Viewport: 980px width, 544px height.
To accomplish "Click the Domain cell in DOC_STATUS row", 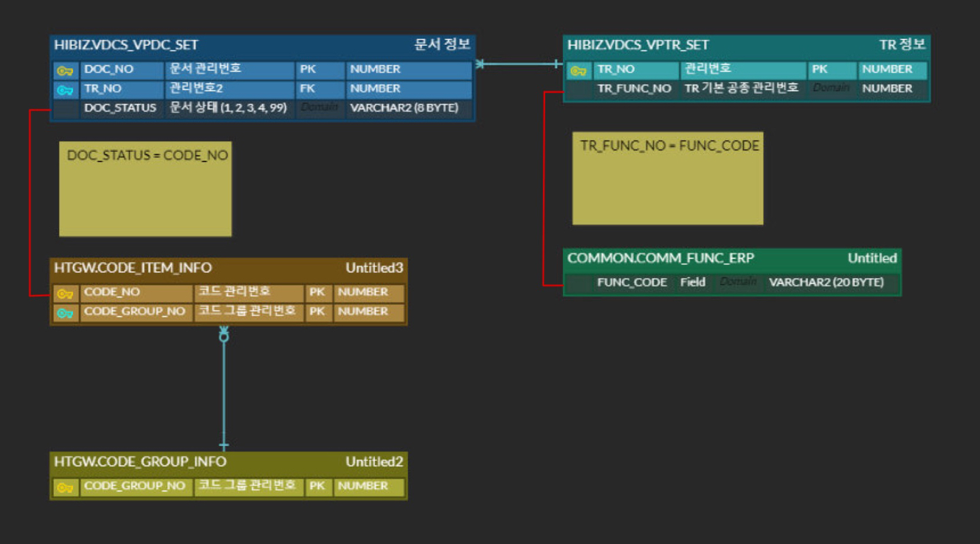I will point(319,108).
